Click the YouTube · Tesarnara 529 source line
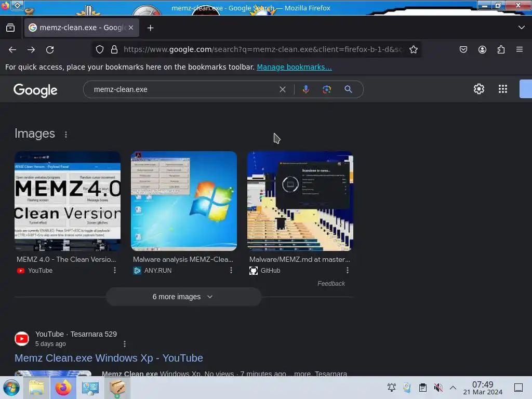 [76, 334]
